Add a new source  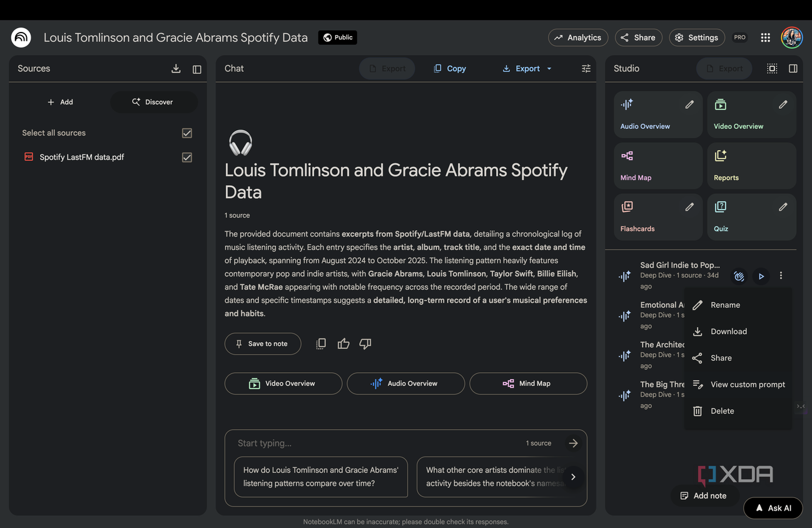coord(60,102)
